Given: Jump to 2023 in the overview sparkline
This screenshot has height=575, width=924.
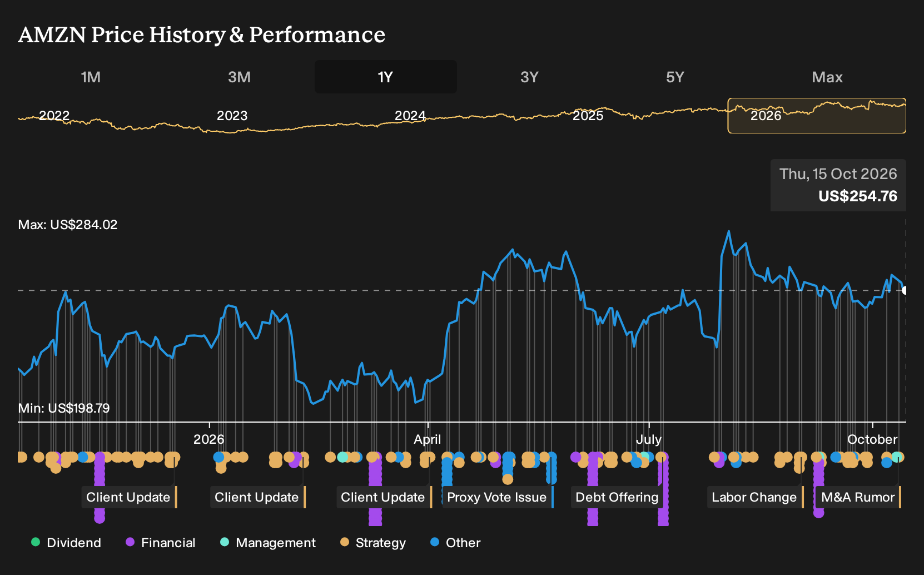Looking at the screenshot, I should 232,116.
